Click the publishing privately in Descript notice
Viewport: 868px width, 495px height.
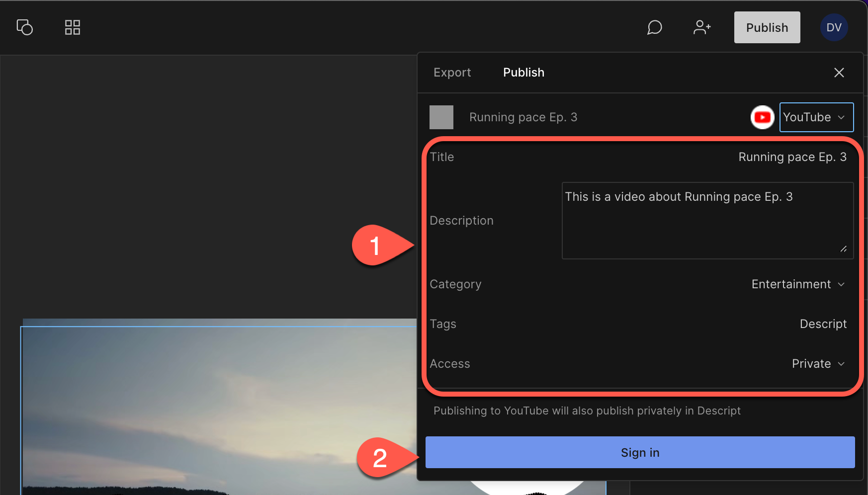click(x=587, y=411)
